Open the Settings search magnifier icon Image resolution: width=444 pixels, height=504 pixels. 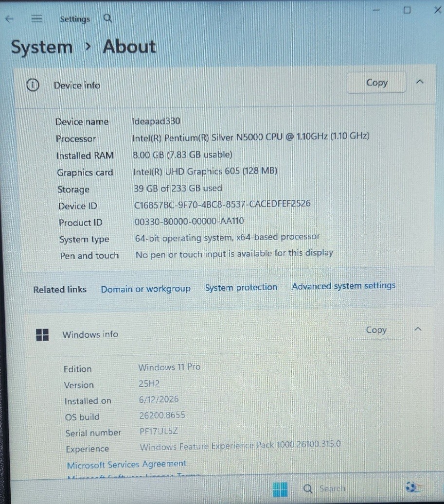[x=107, y=18]
